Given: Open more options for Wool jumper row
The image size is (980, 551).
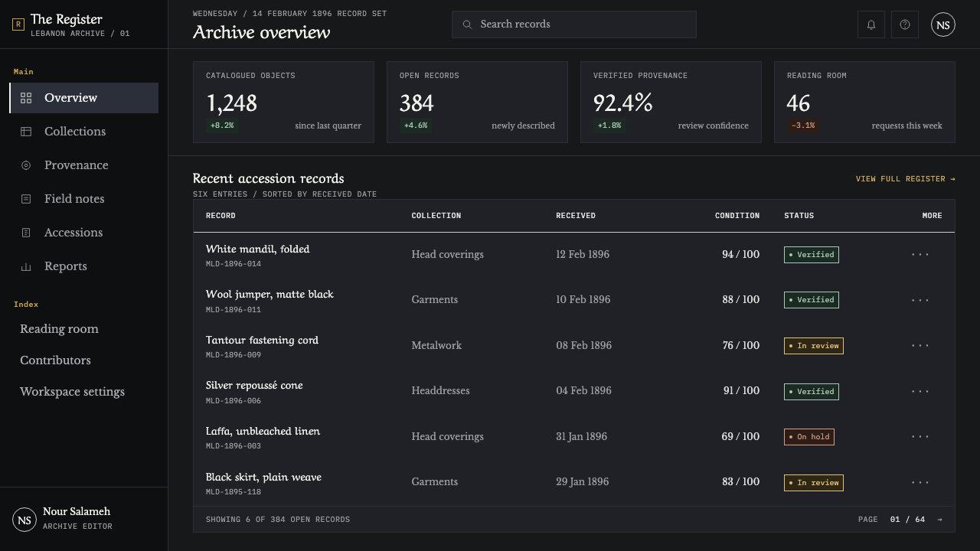Looking at the screenshot, I should pyautogui.click(x=920, y=300).
